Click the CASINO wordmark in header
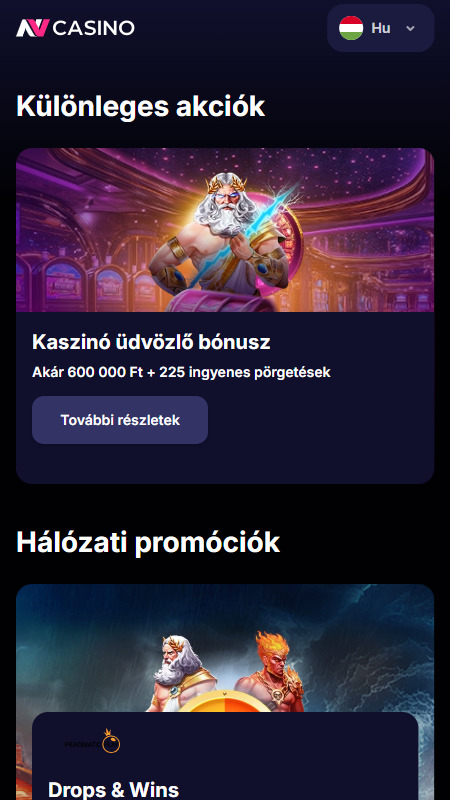 (x=94, y=28)
